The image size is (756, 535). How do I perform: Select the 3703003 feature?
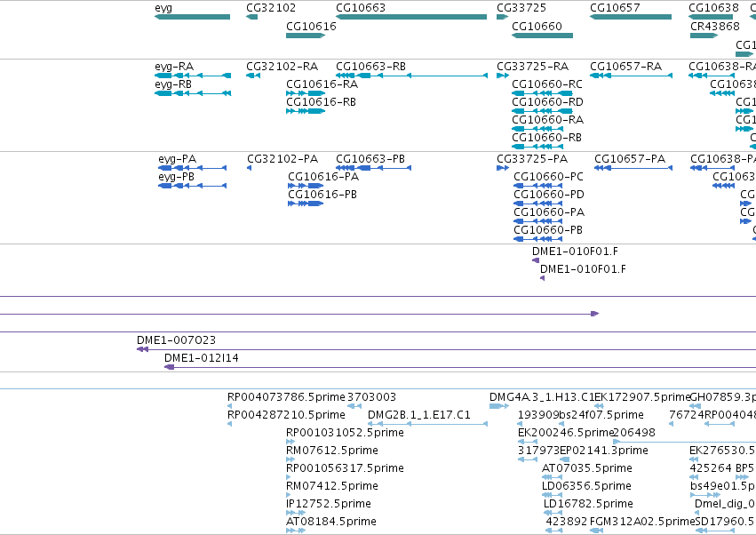[x=354, y=406]
